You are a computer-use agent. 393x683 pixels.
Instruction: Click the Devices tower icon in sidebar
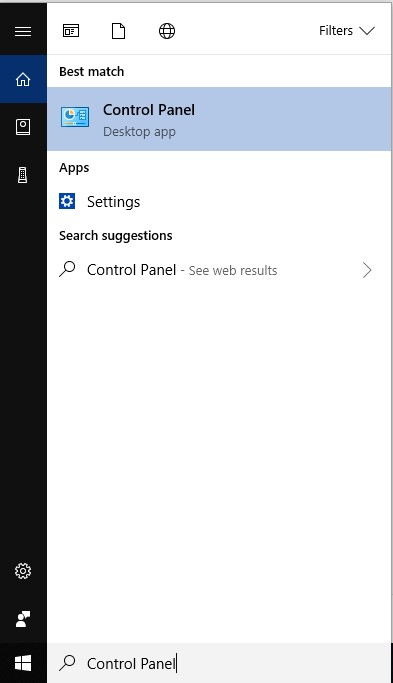(23, 175)
